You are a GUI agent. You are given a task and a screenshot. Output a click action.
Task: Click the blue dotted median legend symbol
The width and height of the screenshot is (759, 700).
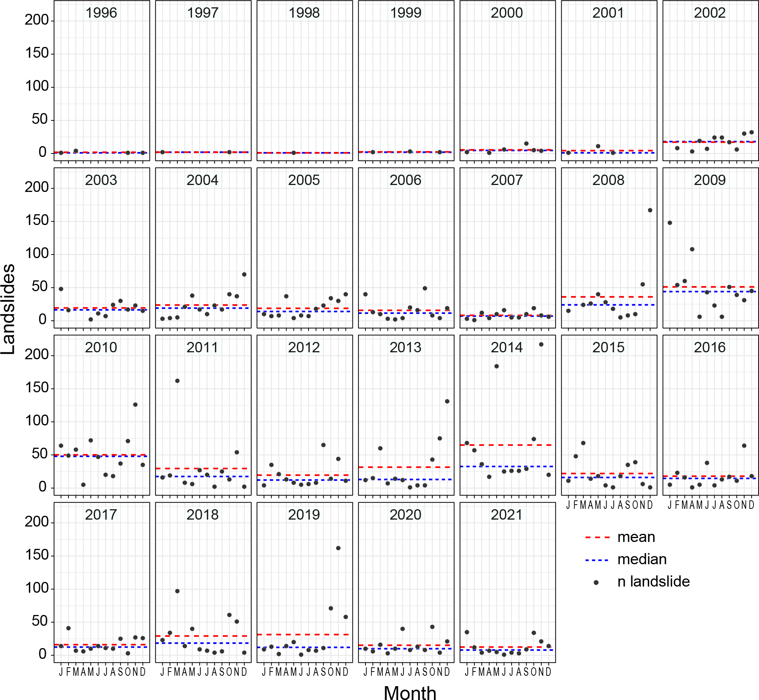pos(597,560)
